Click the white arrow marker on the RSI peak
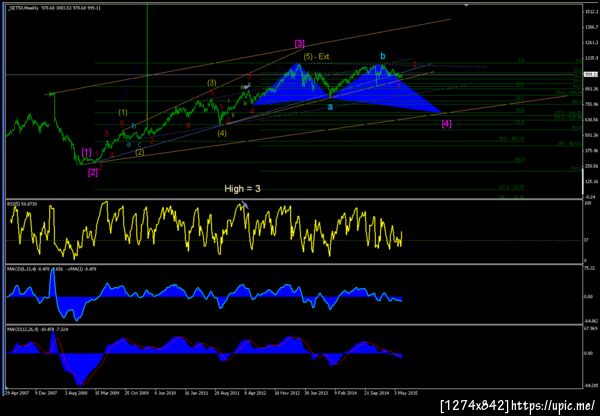 [x=245, y=206]
